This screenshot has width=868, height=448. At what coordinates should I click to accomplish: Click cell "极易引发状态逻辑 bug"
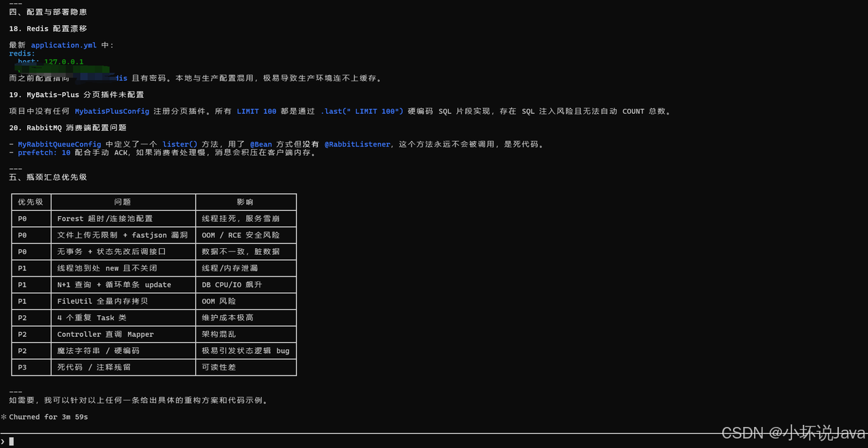tap(245, 351)
